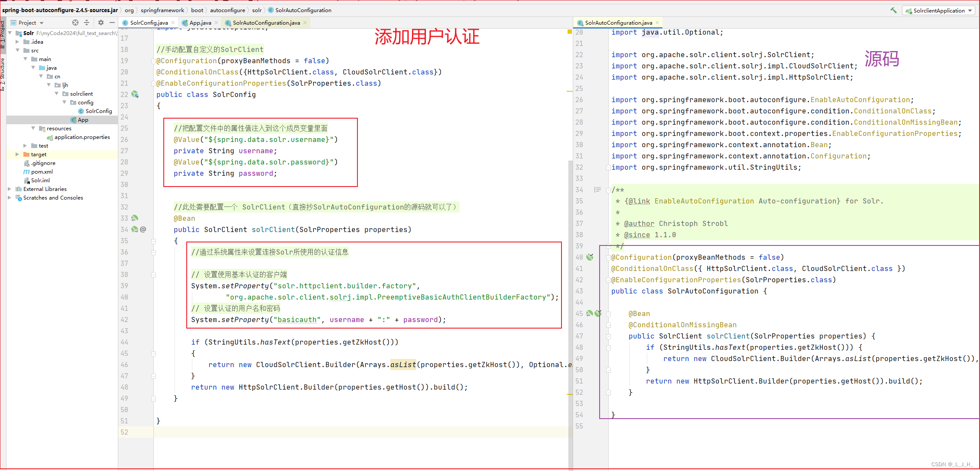Click breadcrumb 'springframework'
Viewport: 980px width, 471px height.
(162, 10)
